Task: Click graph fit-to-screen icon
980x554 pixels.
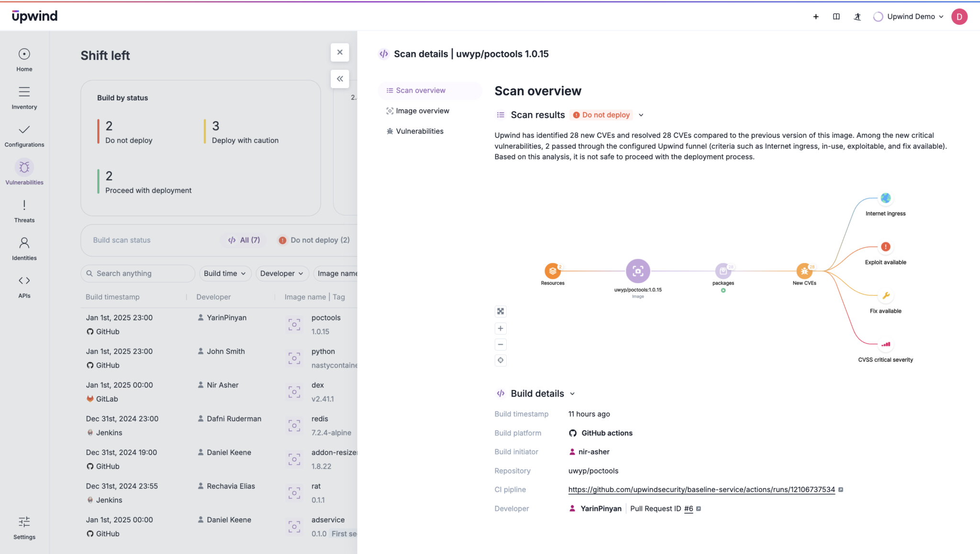Action: [501, 311]
